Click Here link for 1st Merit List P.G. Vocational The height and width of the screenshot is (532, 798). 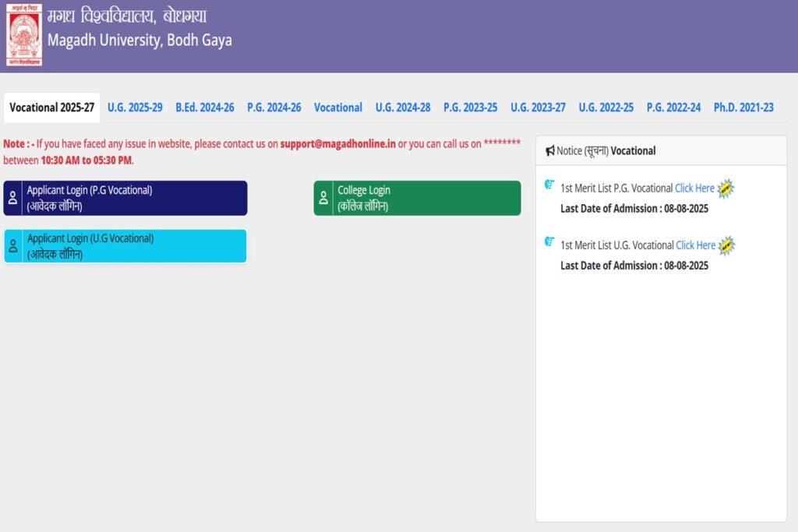694,188
